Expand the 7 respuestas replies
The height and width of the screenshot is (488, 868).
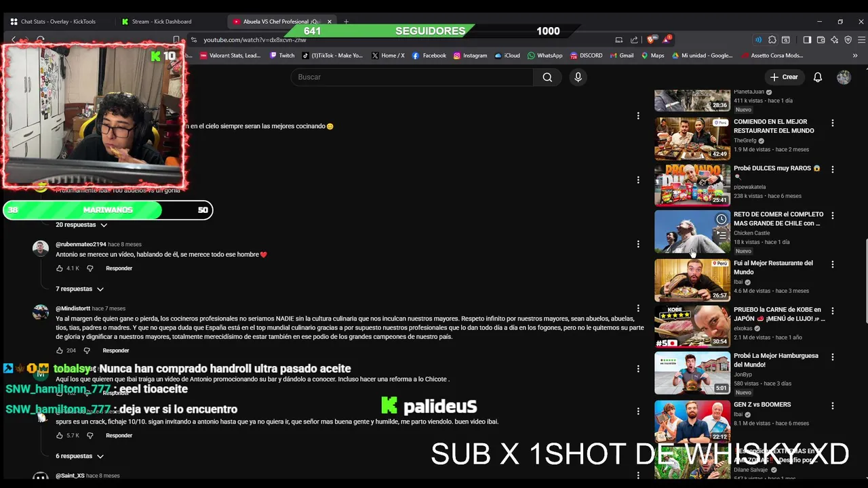point(79,289)
